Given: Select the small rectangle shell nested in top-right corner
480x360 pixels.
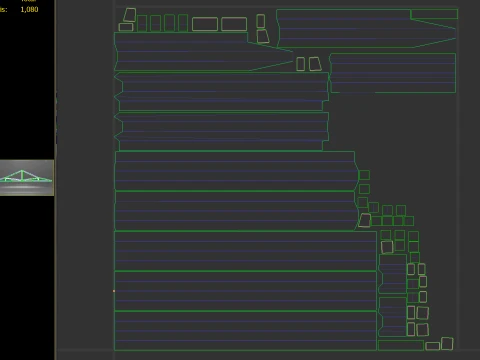Looking at the screenshot, I should click(x=434, y=14).
